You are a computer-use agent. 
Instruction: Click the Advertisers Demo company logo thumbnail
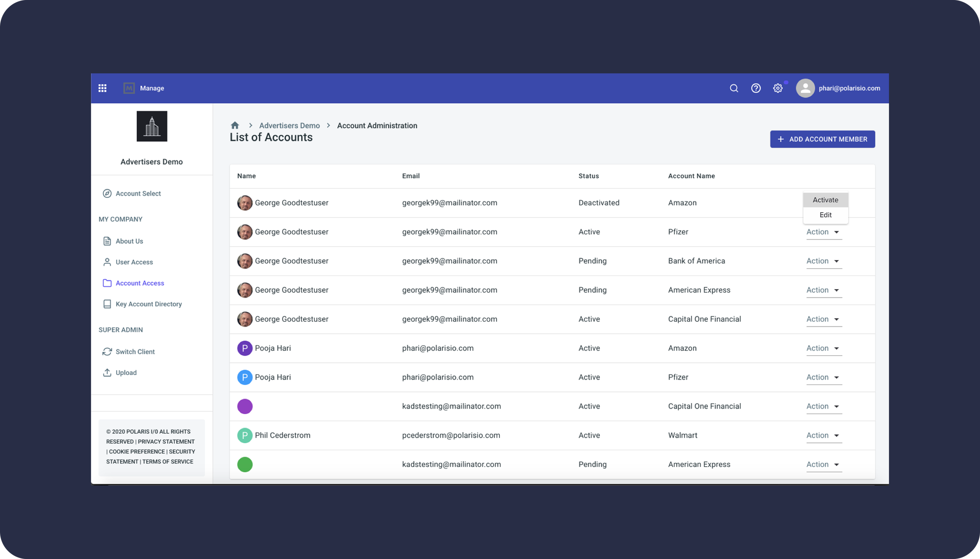click(152, 126)
